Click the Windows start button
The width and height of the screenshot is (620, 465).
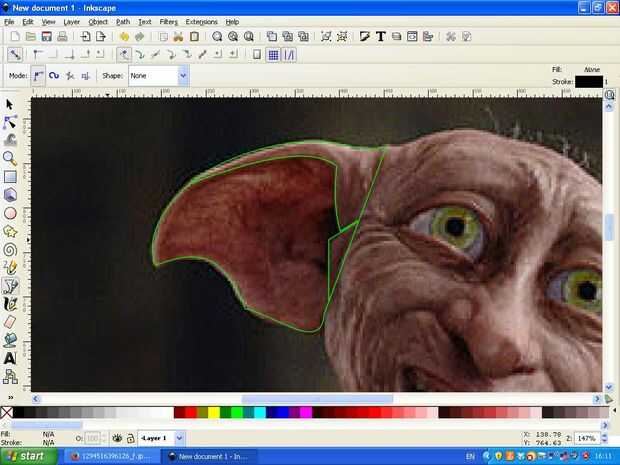[x=29, y=456]
